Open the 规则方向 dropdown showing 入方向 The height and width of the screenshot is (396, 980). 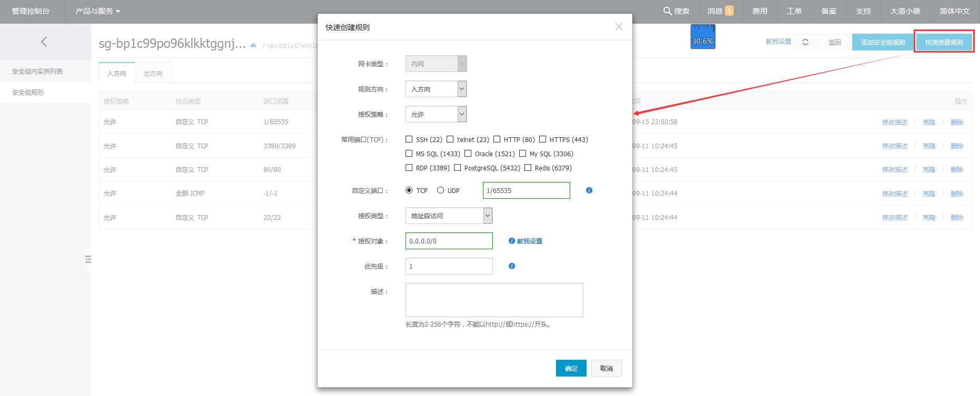(x=436, y=89)
